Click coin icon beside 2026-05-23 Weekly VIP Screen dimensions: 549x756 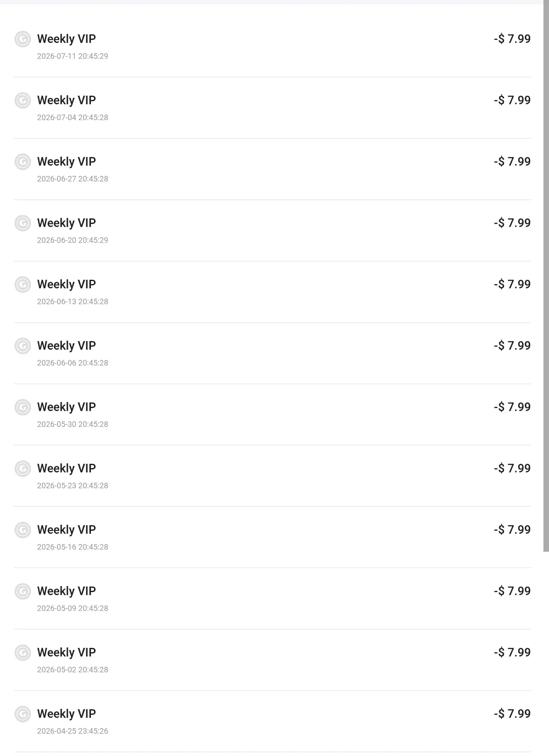(x=23, y=469)
